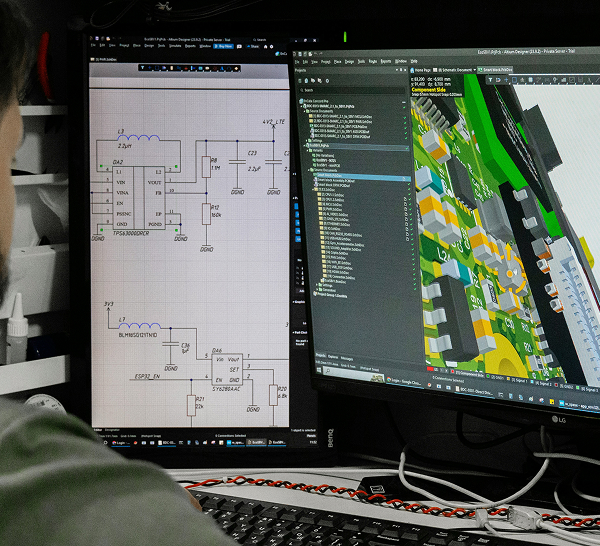Screen dimensions: 600x546
Task: Click the blue Buy Now button
Action: [223, 46]
